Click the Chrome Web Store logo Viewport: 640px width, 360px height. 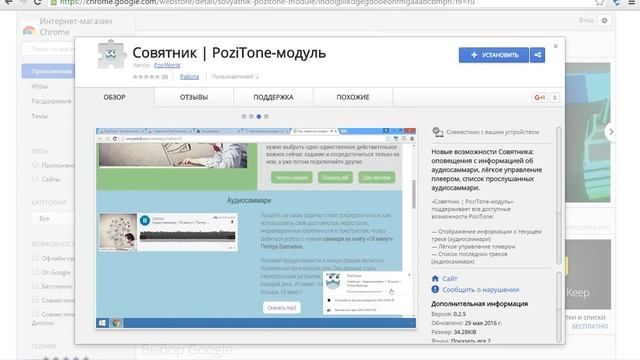coord(29,30)
